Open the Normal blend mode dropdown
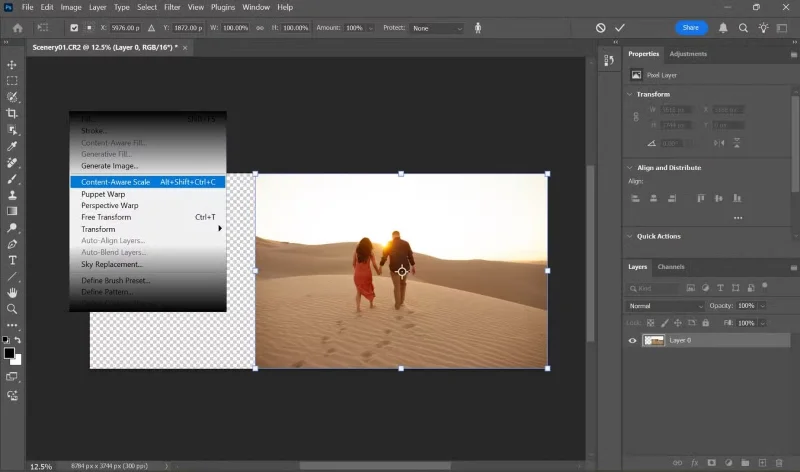Image resolution: width=800 pixels, height=472 pixels. (x=665, y=306)
